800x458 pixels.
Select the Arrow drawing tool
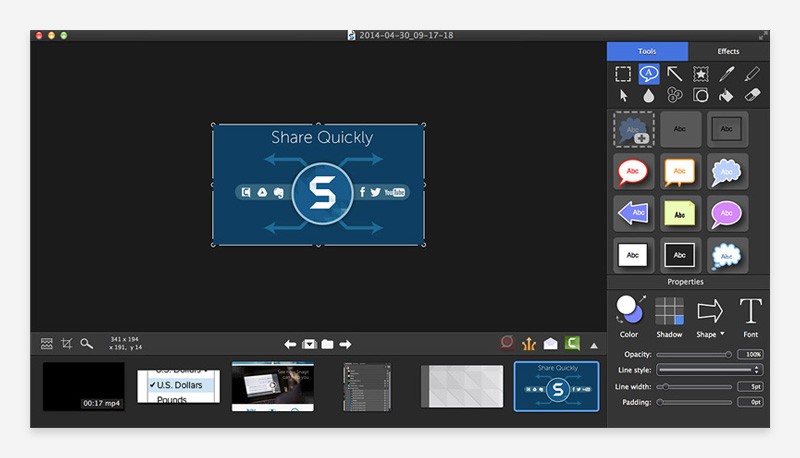click(674, 74)
